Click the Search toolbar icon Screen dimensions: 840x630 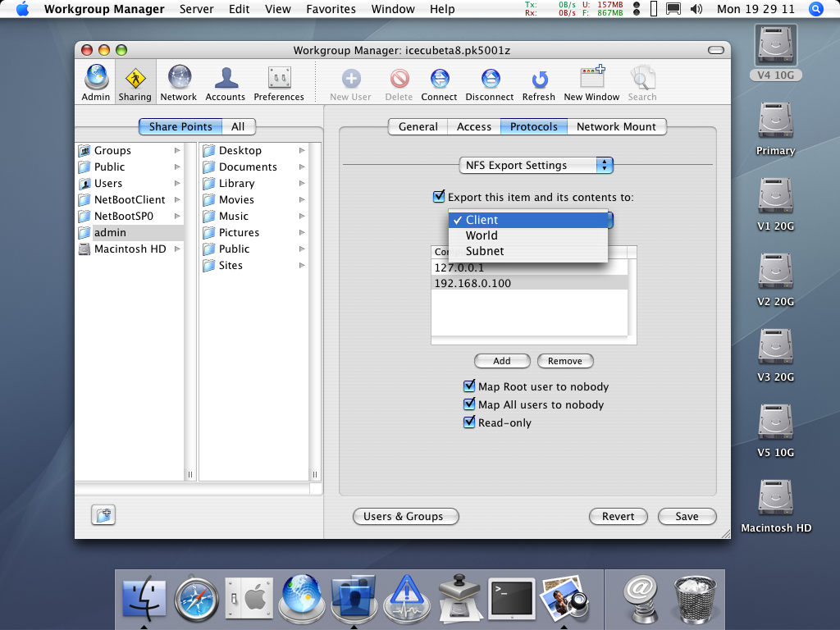coord(642,84)
